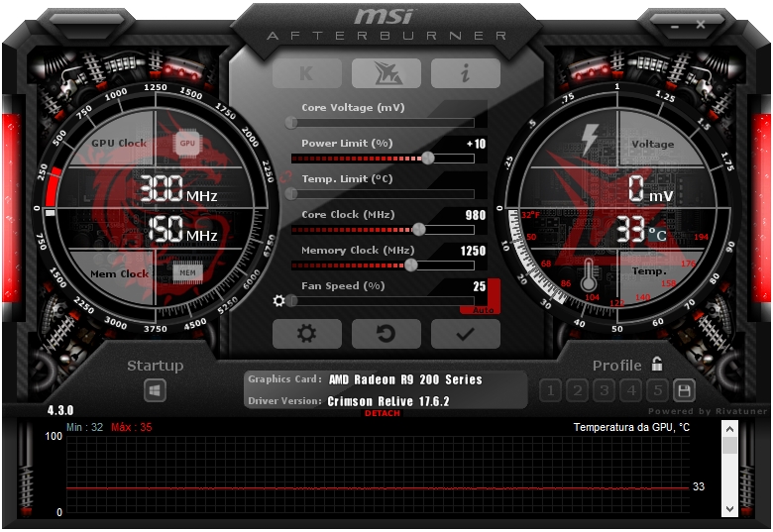Click the DETACH monitor link

383,413
